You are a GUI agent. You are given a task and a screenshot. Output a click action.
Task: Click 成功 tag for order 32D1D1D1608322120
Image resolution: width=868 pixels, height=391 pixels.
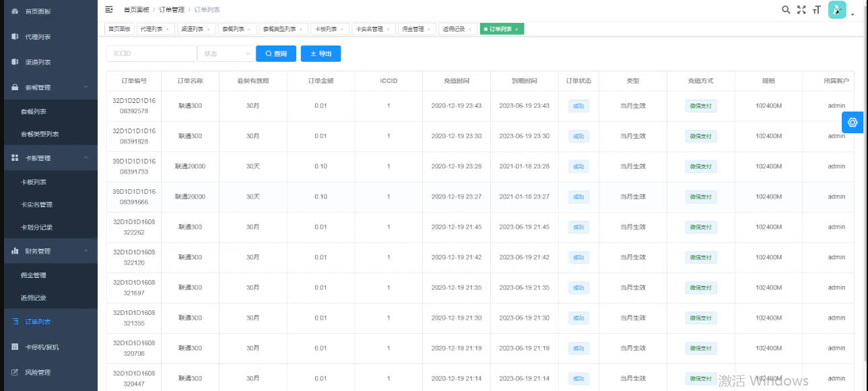tap(578, 257)
